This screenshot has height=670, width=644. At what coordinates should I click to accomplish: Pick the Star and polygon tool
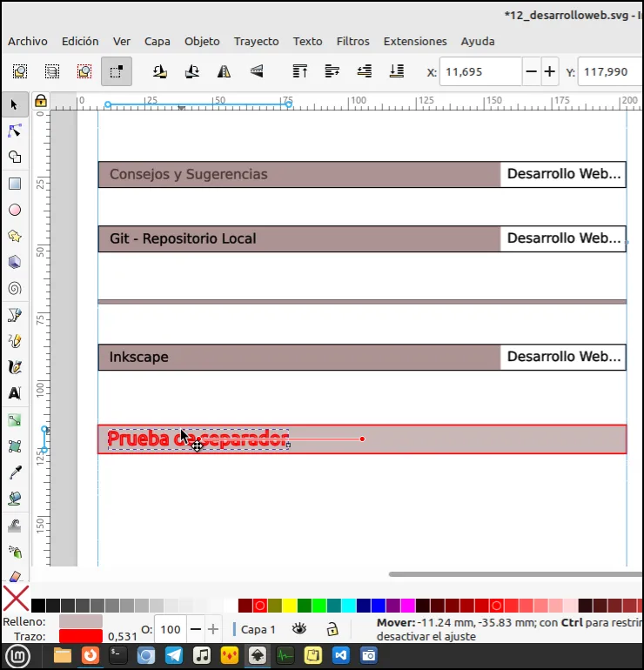15,236
